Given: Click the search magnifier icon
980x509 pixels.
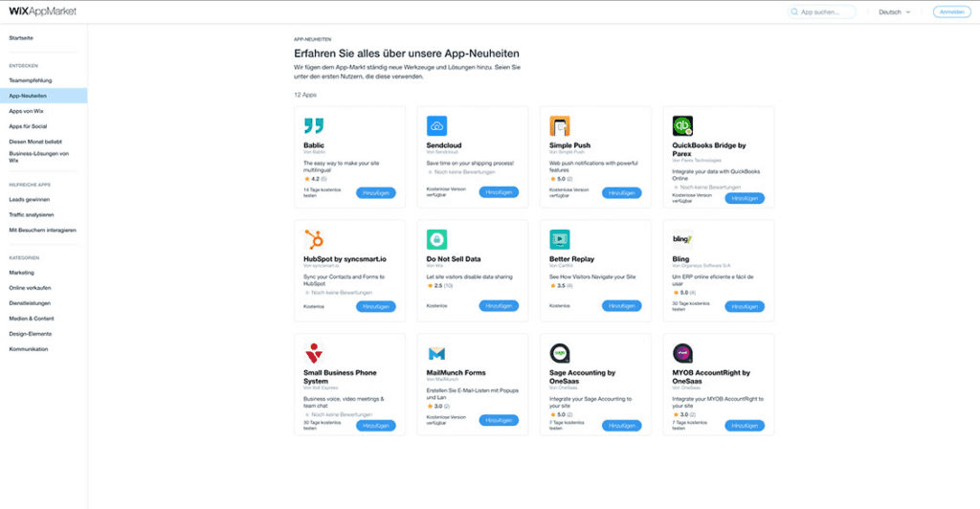Looking at the screenshot, I should tap(794, 11).
